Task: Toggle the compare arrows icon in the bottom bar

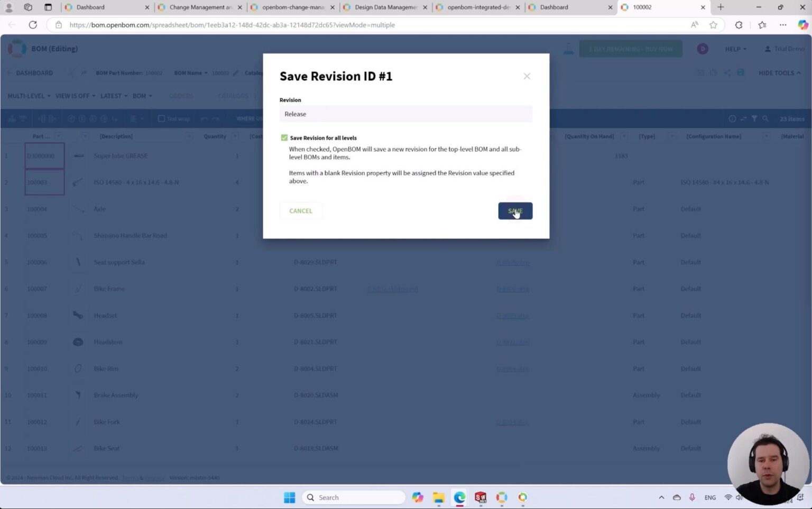Action: 743,118
